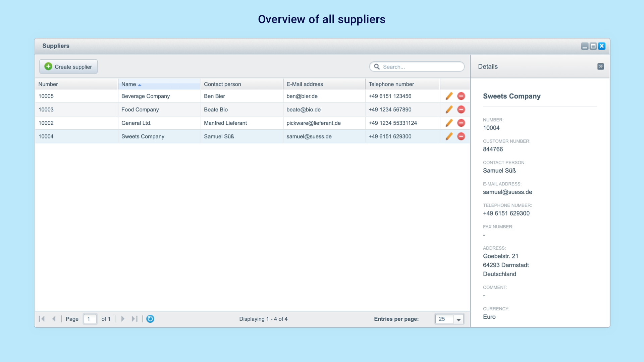Click the samuel@suess.de cell in the table
644x362 pixels.
tap(324, 136)
